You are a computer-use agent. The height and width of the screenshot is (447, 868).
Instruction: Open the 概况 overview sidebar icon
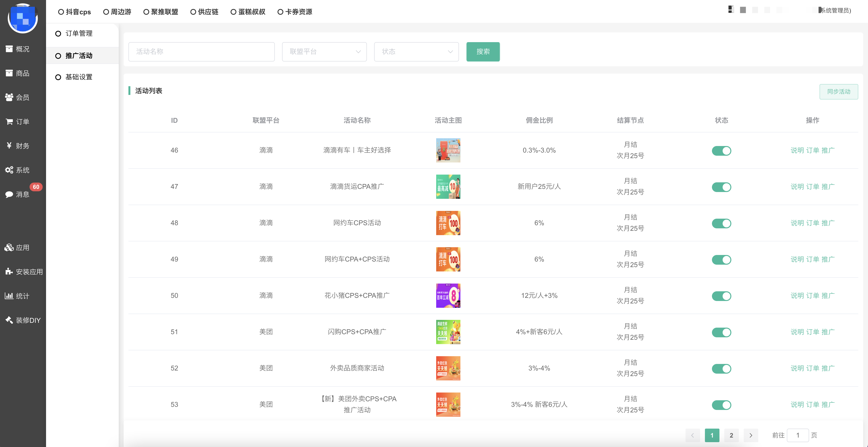(9, 49)
